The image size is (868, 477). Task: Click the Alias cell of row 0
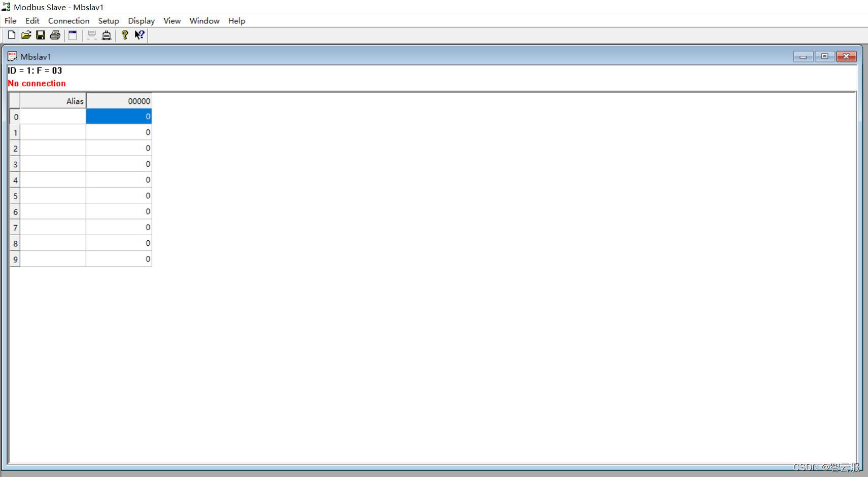tap(53, 117)
